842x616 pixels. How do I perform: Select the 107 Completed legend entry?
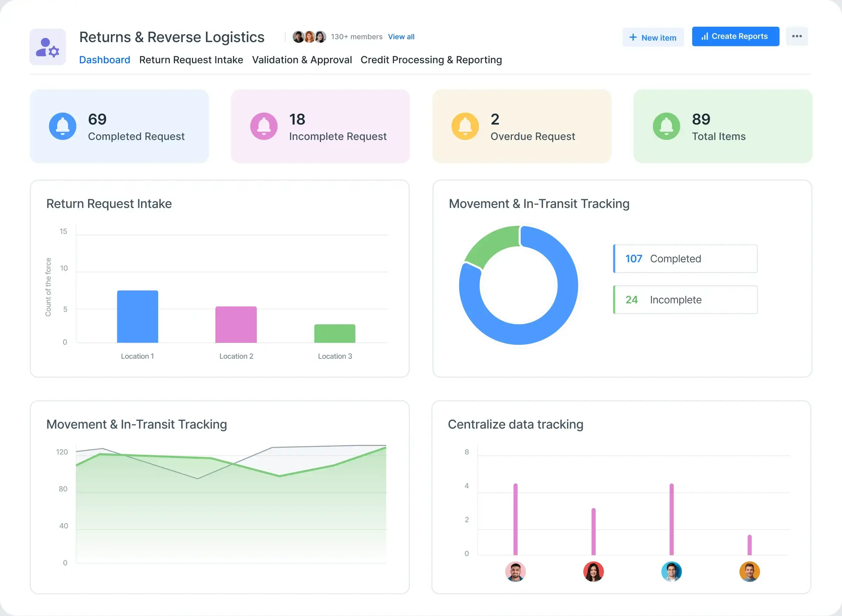point(685,258)
